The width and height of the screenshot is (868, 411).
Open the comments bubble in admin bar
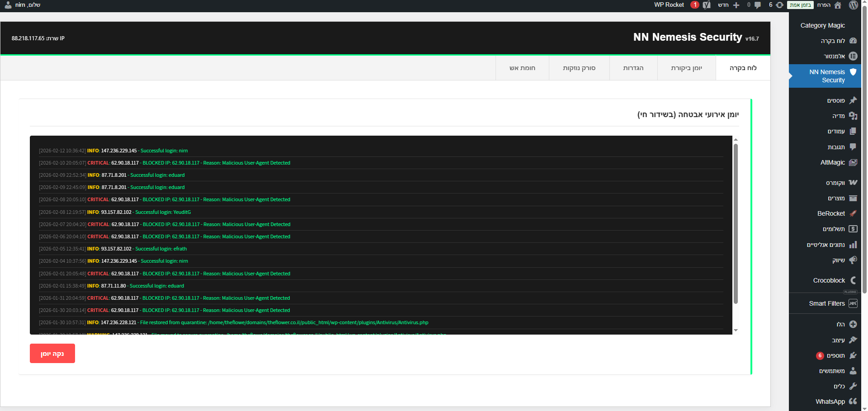click(755, 5)
